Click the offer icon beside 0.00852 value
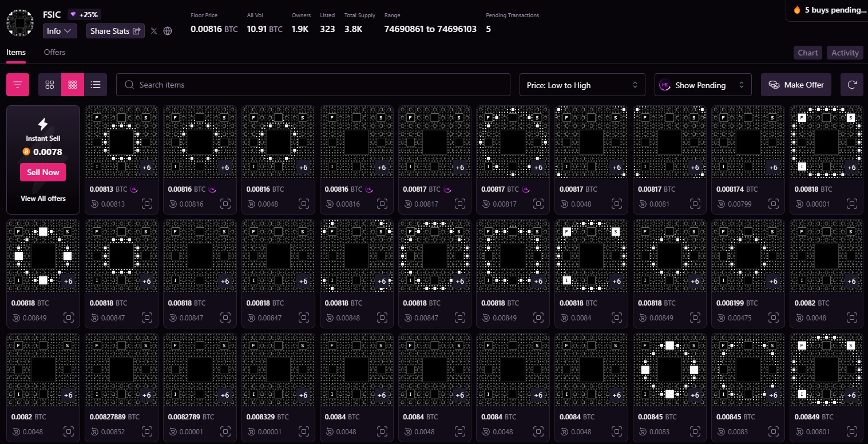Viewport: 868px width, 444px height. pos(95,432)
